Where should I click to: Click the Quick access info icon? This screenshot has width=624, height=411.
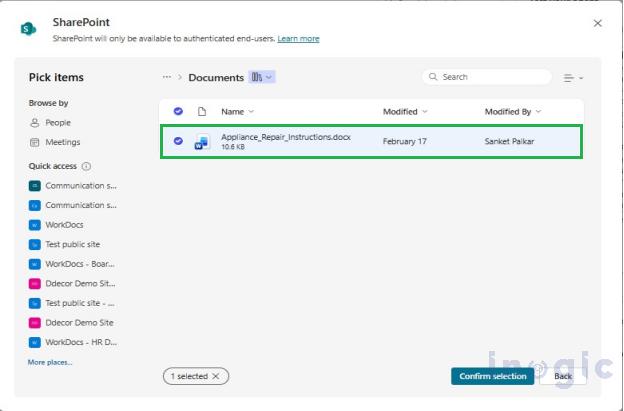pyautogui.click(x=86, y=166)
